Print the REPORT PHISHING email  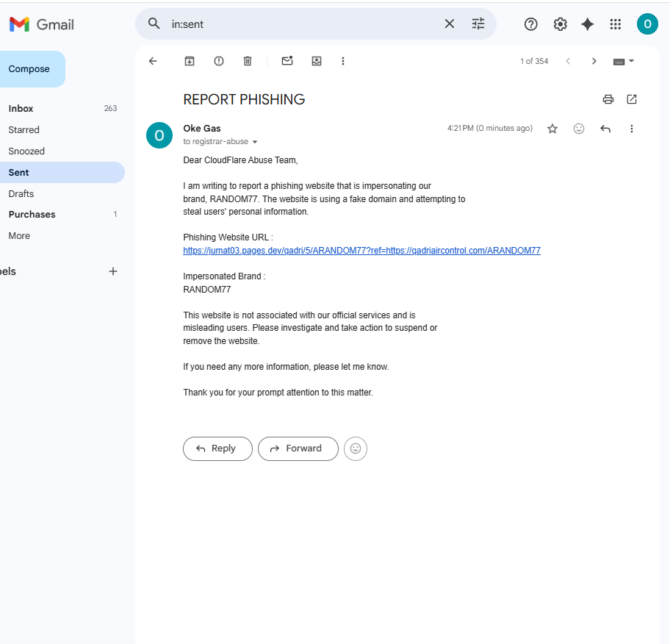tap(608, 99)
